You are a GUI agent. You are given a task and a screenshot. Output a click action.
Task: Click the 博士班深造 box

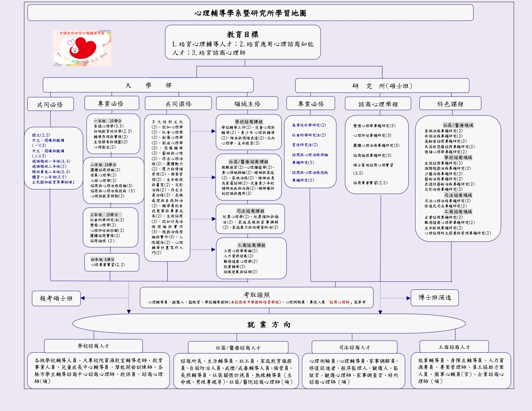point(435,298)
